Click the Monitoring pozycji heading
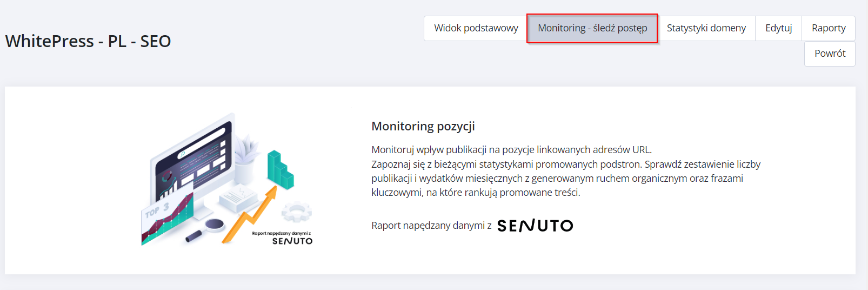The width and height of the screenshot is (868, 290). point(423,126)
